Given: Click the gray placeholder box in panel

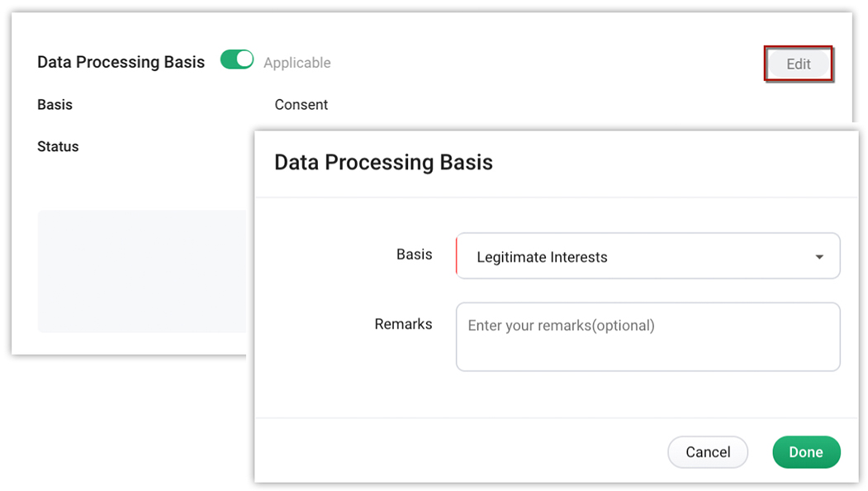Looking at the screenshot, I should point(140,271).
